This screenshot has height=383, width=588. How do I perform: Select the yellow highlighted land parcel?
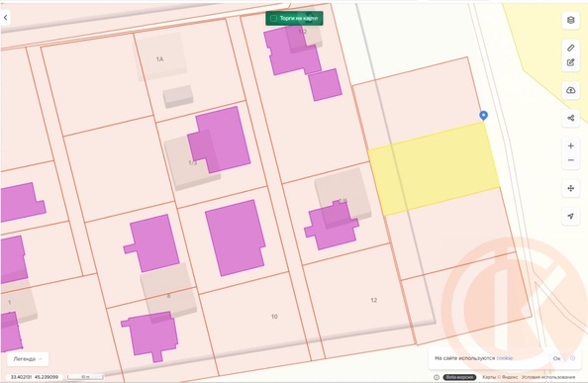(x=434, y=168)
